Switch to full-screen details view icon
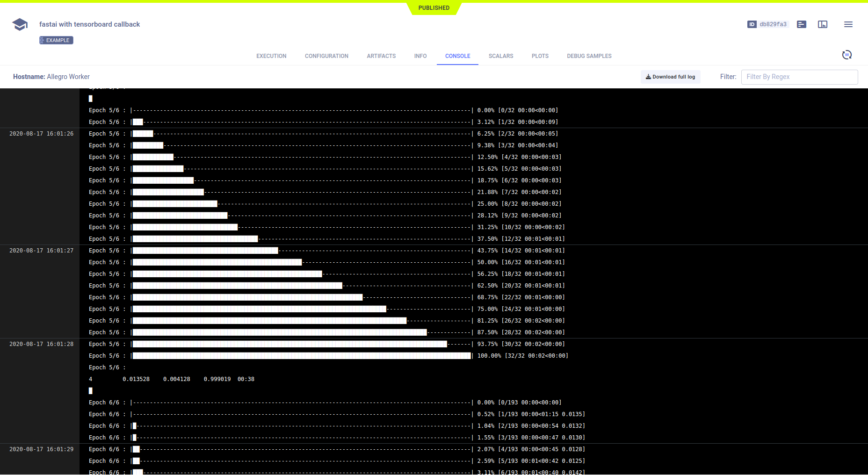Image resolution: width=868 pixels, height=475 pixels. (x=822, y=24)
